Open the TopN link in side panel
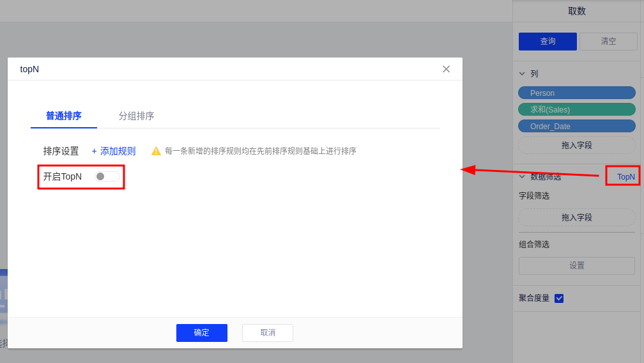The image size is (644, 363). tap(625, 176)
